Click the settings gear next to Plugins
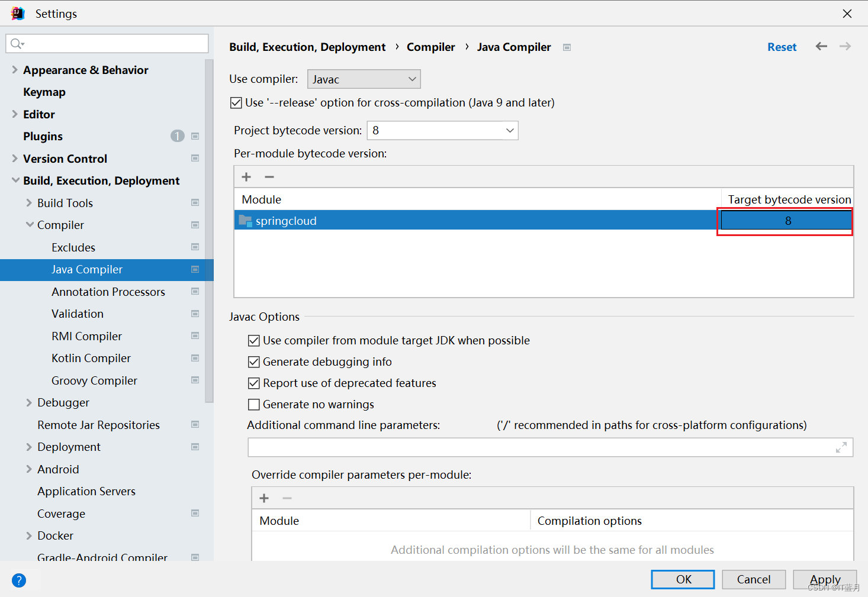Viewport: 868px width, 597px height. (195, 136)
